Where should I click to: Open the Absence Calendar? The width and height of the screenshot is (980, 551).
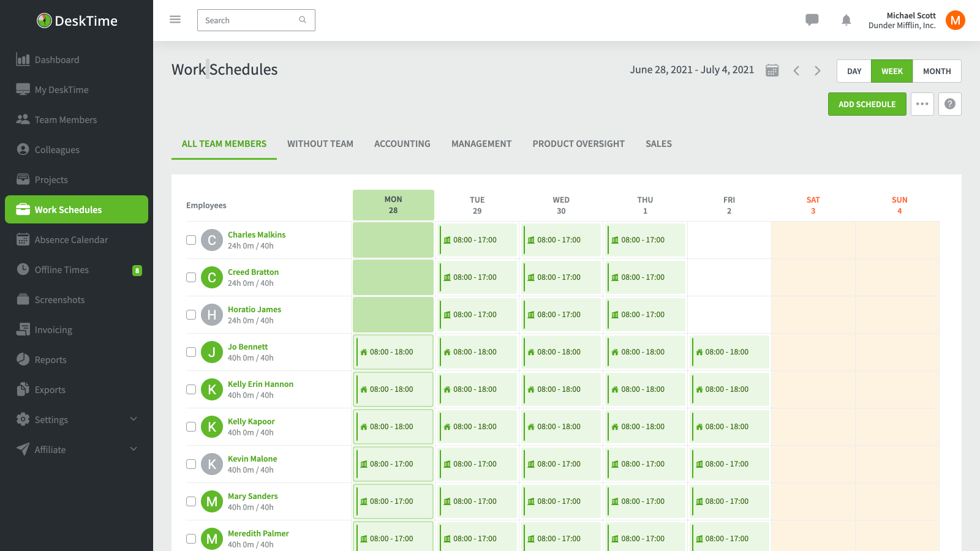click(x=71, y=239)
